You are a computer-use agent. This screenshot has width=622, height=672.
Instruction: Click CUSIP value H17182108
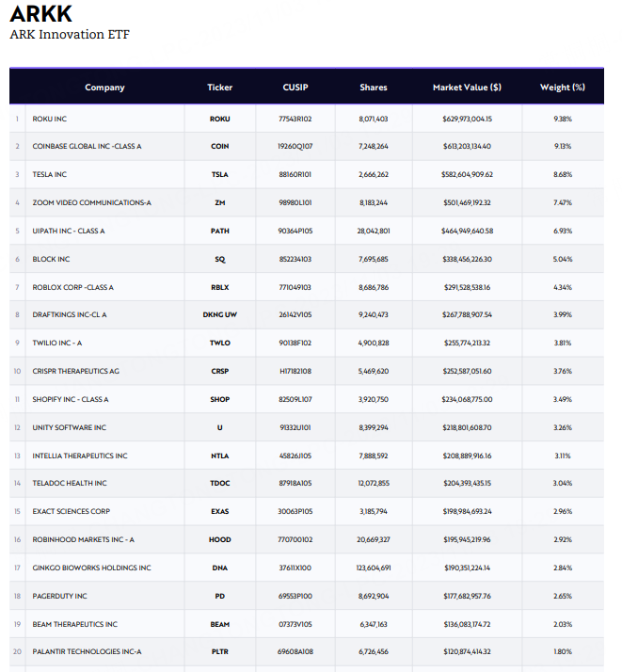click(x=295, y=371)
